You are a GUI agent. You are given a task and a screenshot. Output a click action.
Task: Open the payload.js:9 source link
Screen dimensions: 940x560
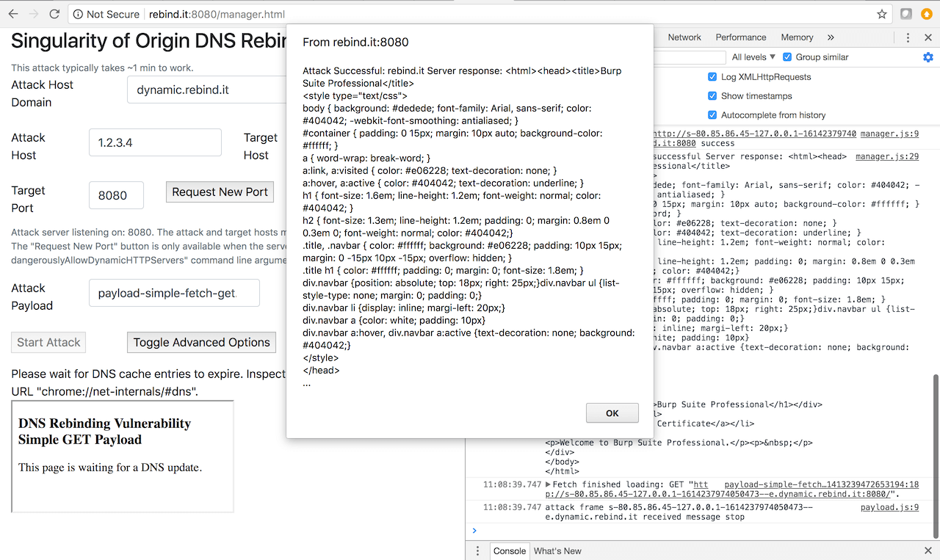pos(889,506)
